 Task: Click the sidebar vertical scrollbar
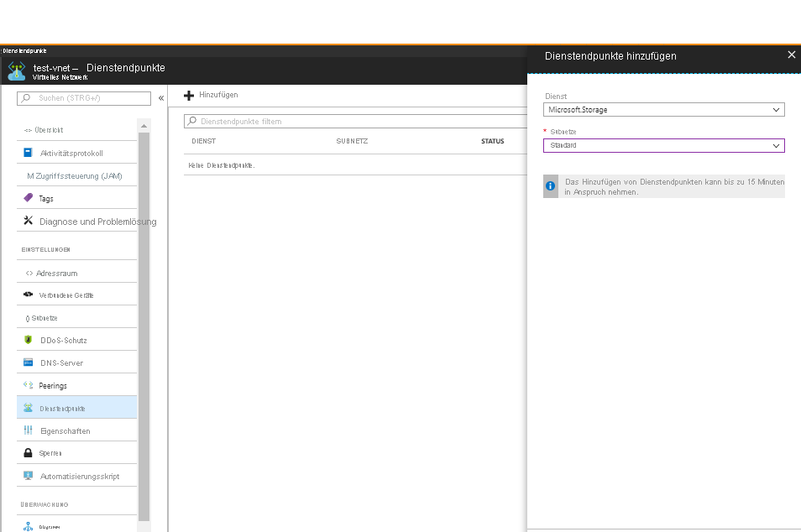(x=144, y=319)
